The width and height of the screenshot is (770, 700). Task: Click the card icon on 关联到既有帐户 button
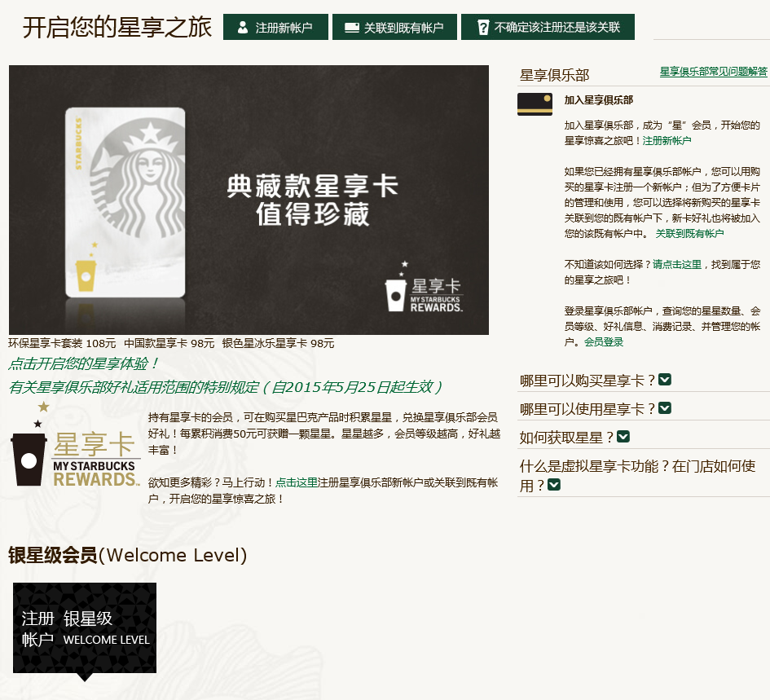(x=352, y=27)
